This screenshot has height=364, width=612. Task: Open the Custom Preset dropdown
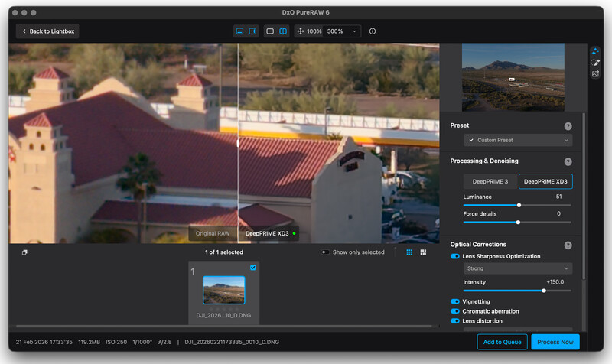pyautogui.click(x=518, y=140)
